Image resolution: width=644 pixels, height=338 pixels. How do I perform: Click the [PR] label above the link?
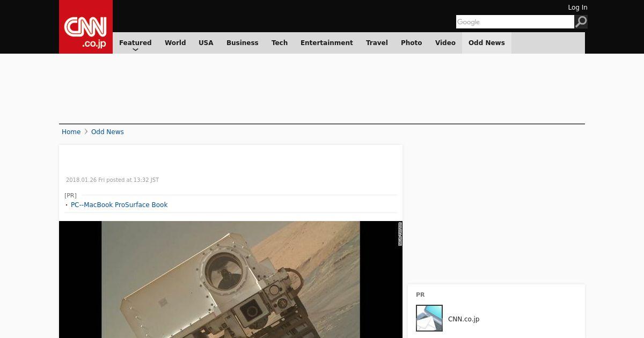click(70, 195)
